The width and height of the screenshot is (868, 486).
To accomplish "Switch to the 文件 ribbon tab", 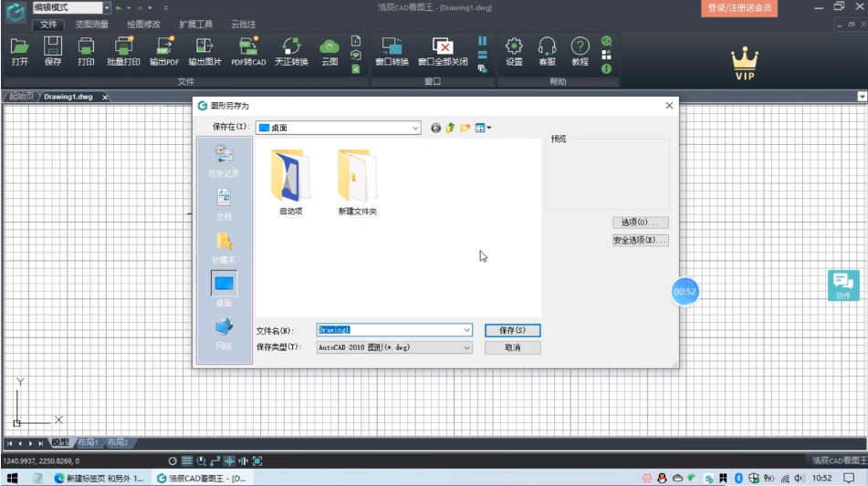I will pos(48,25).
